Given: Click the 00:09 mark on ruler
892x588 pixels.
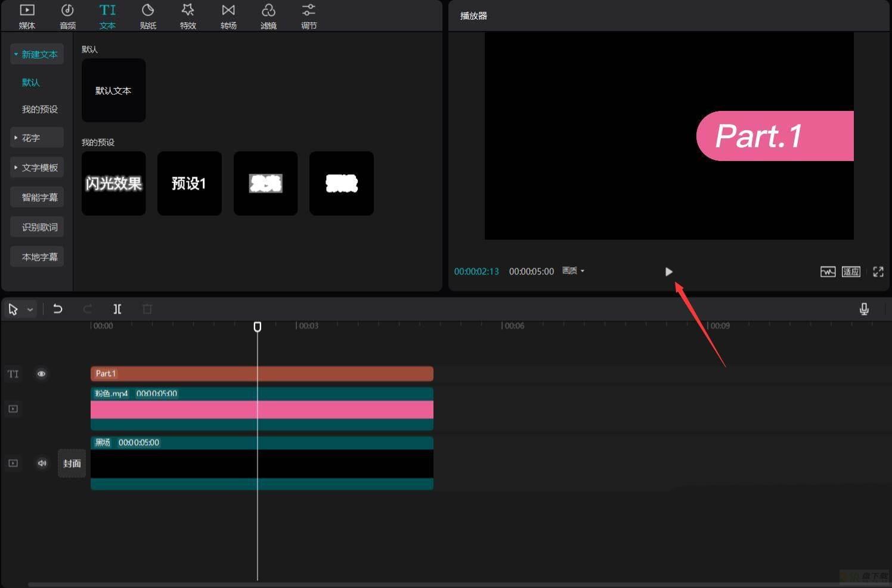Looking at the screenshot, I should (x=720, y=326).
